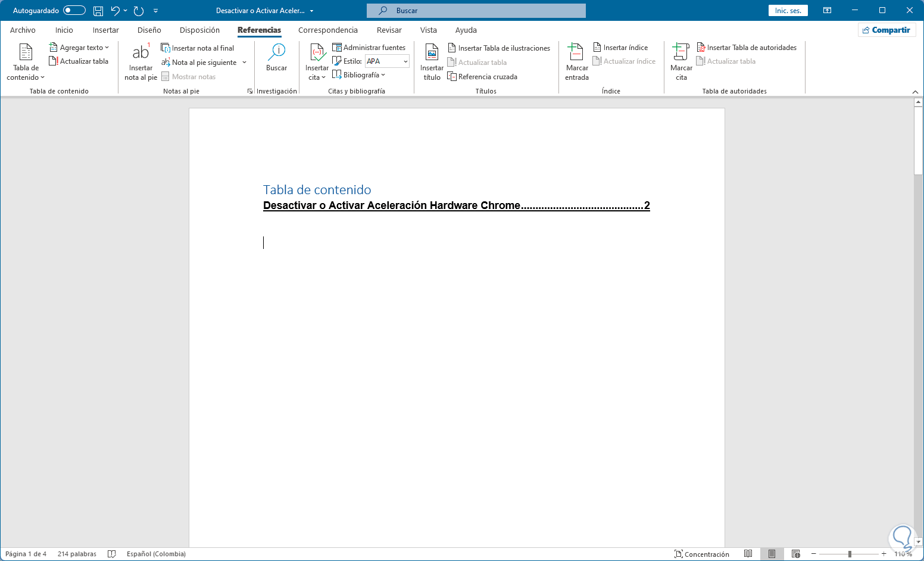Click the Buscar search box in title bar

476,11
